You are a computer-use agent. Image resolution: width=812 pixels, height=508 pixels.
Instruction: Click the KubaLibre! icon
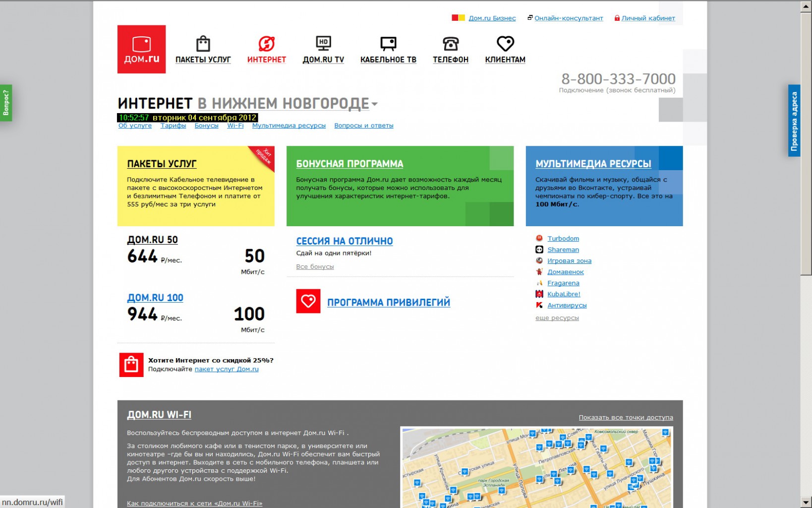click(539, 294)
